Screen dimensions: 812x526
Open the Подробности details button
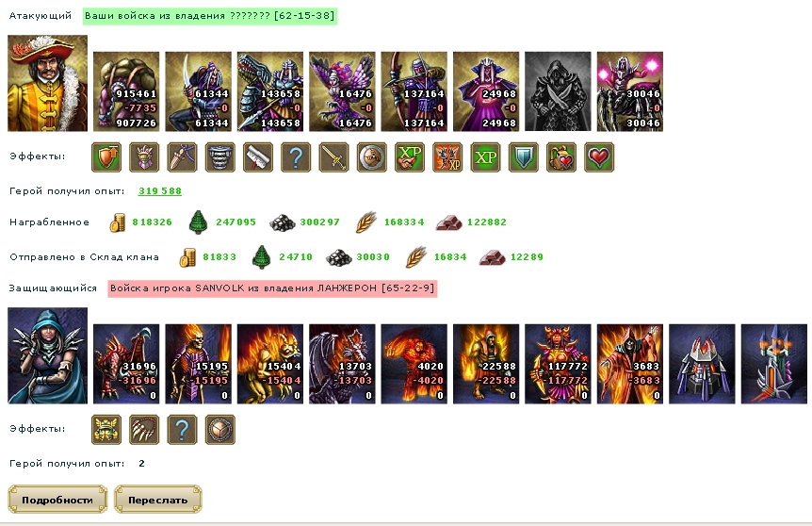57,500
